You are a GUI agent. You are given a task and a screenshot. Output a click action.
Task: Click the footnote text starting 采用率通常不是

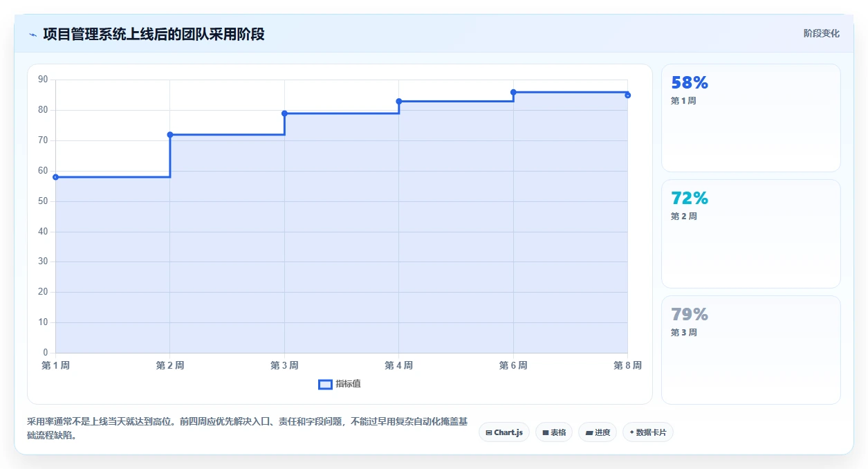(248, 428)
